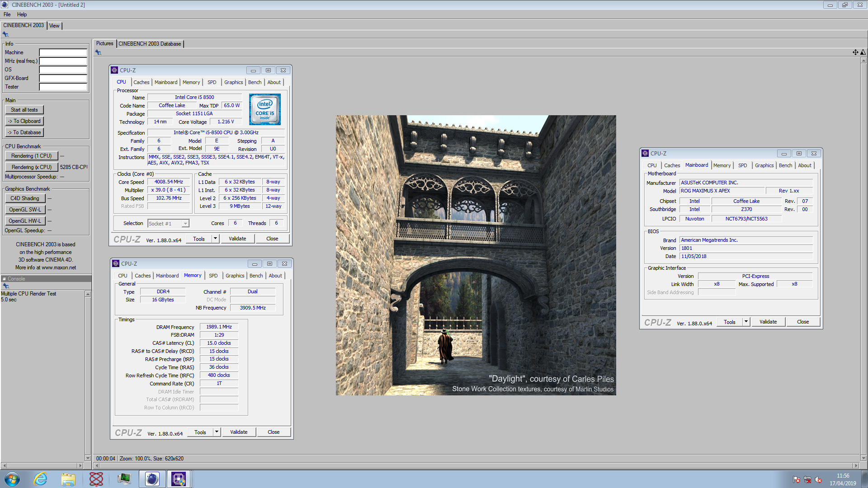Click the CPU-Z title icon of the Mainboard window
This screenshot has height=488, width=868.
645,154
